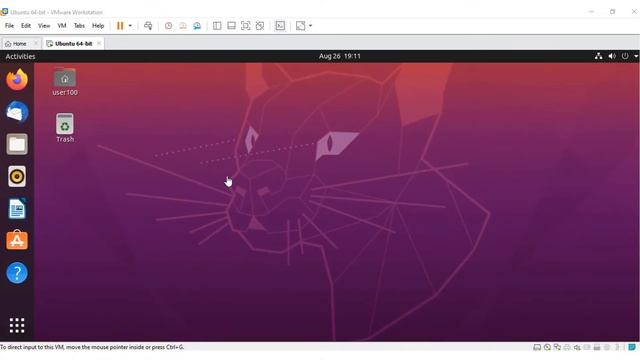
Task: Close the Ubuntu 64-bit tab
Action: click(99, 43)
